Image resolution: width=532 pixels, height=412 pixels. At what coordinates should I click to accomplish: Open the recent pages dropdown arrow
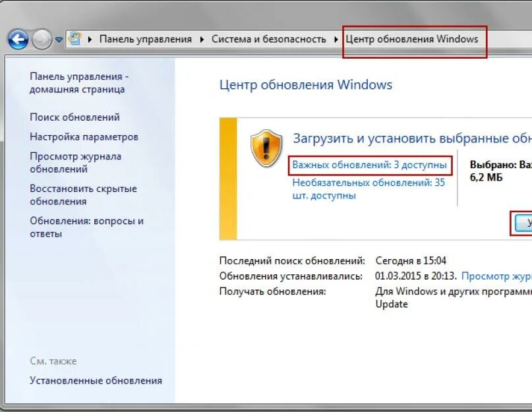coord(59,40)
